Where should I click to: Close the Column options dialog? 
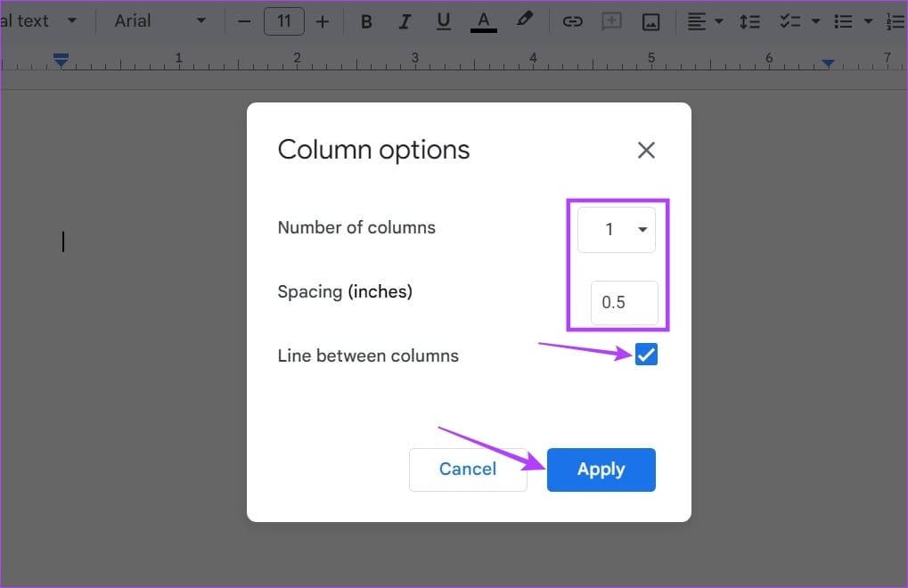646,150
